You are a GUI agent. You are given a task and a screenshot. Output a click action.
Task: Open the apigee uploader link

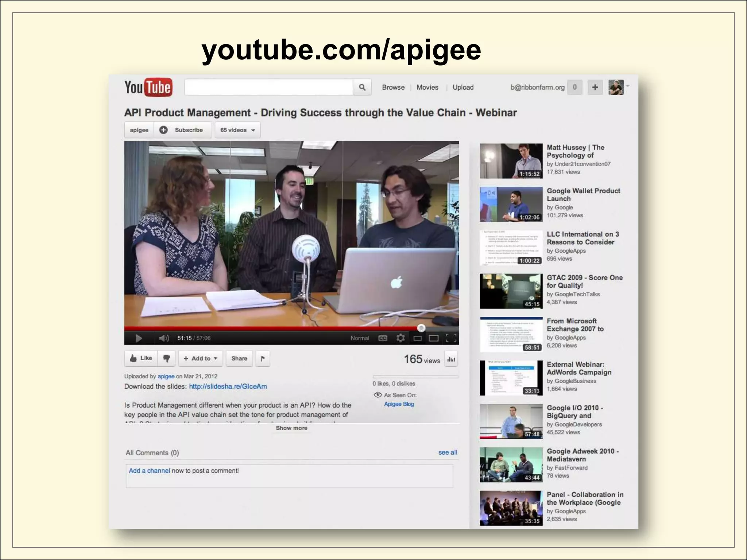166,376
